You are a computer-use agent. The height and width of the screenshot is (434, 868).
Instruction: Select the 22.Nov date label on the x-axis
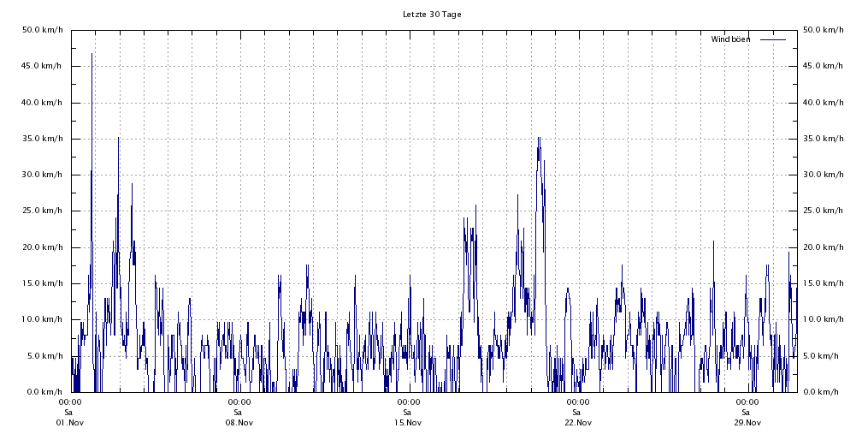(x=577, y=422)
